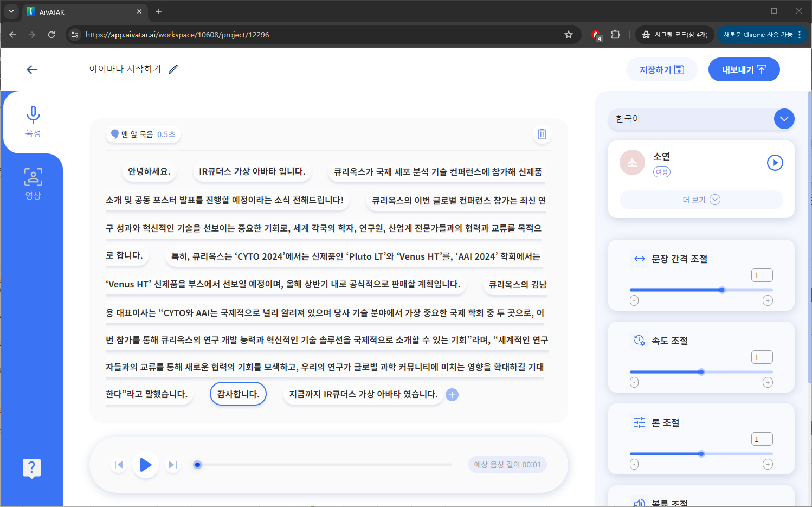Skip to next sentence in player
The width and height of the screenshot is (812, 507).
tap(173, 465)
